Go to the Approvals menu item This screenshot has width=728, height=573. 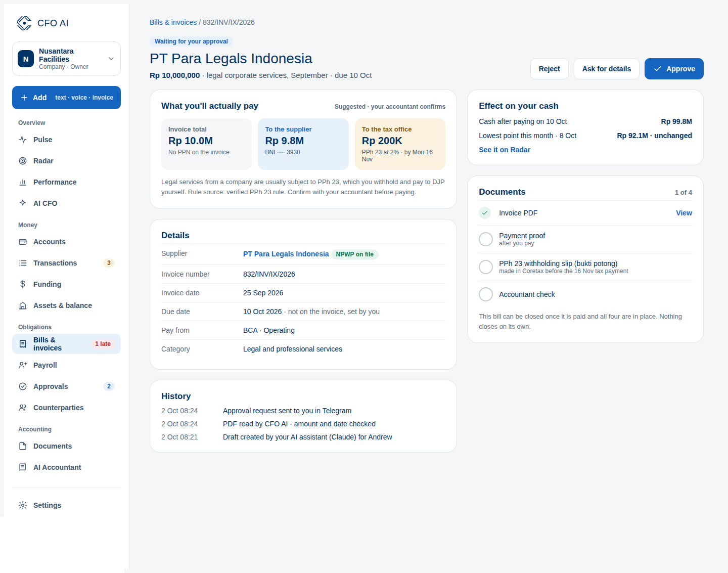point(66,386)
